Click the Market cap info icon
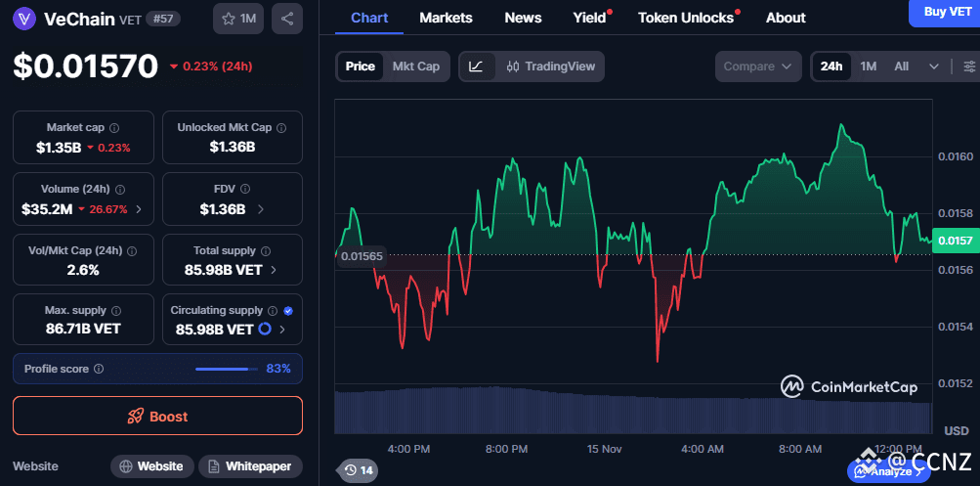This screenshot has height=486, width=980. tap(114, 128)
